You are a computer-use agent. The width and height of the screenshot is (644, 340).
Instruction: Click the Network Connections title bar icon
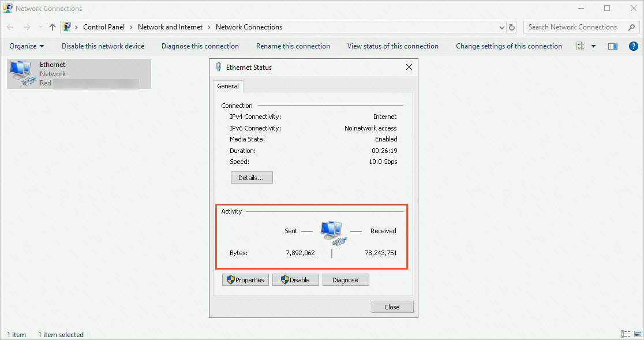(7, 8)
